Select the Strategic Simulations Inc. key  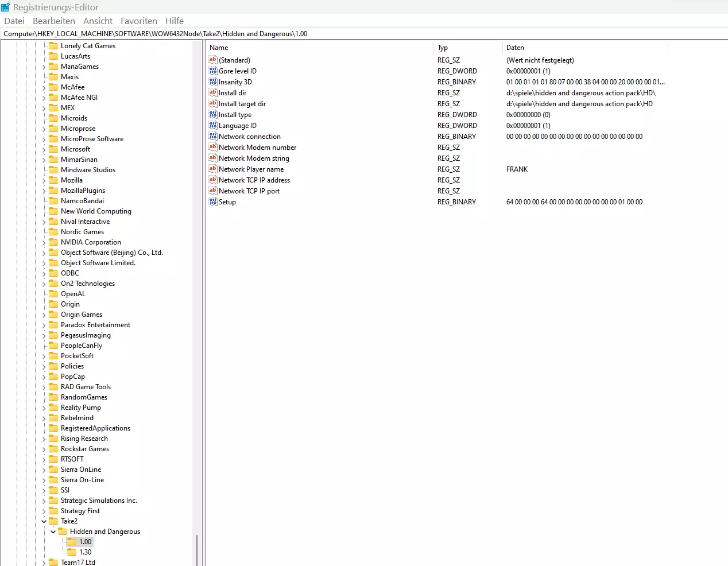pyautogui.click(x=99, y=500)
